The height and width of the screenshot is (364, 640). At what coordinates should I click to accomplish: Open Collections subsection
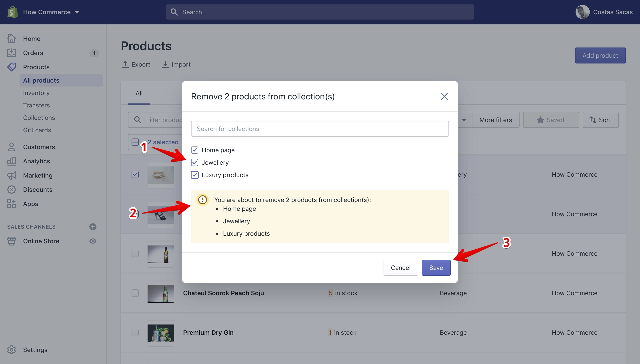(x=39, y=118)
